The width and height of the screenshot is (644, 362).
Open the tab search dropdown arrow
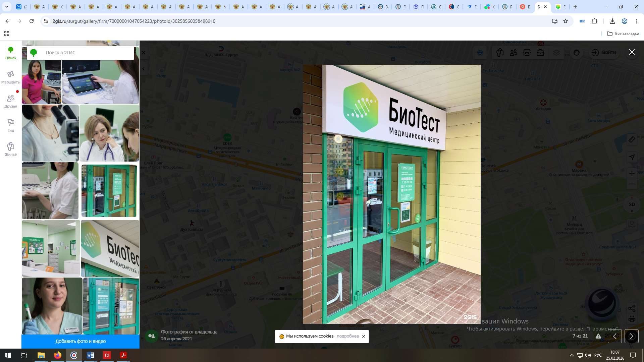[x=6, y=7]
